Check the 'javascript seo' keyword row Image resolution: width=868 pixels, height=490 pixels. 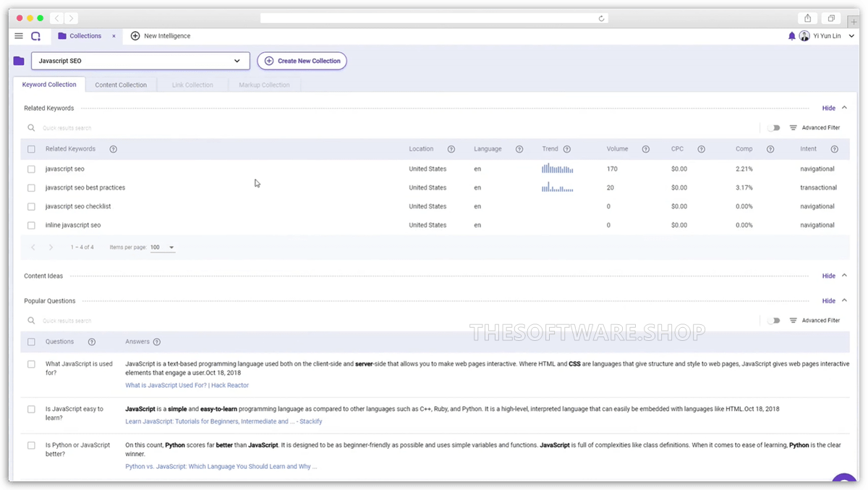pyautogui.click(x=31, y=169)
